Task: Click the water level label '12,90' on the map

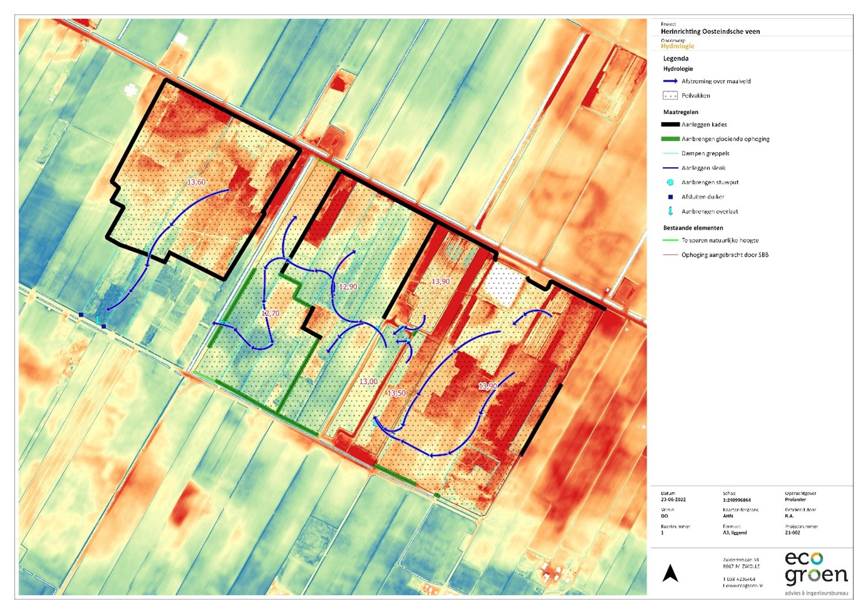Action: click(x=348, y=287)
